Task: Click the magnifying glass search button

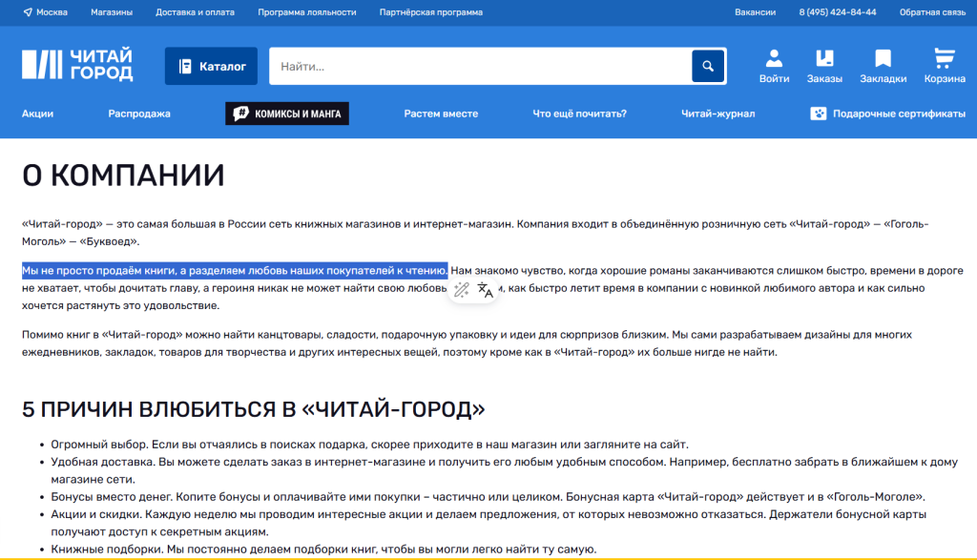Action: 708,66
